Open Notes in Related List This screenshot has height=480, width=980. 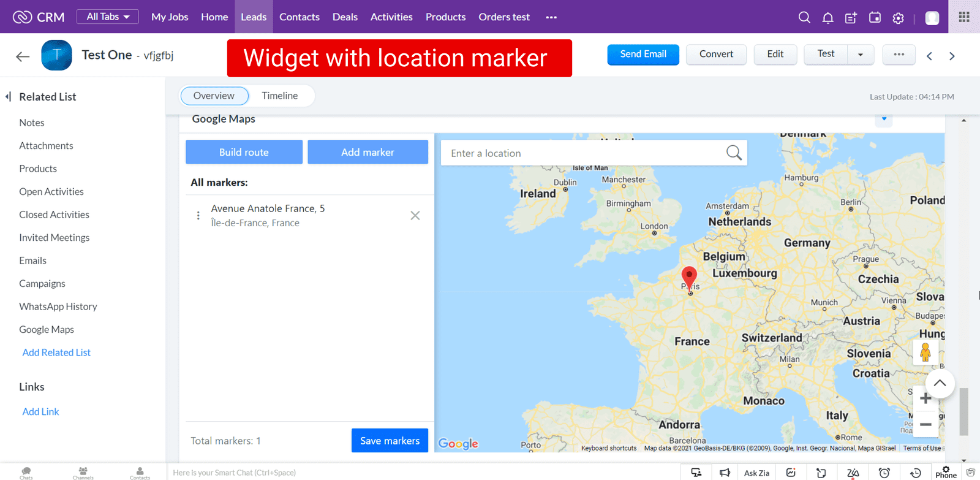[x=32, y=123]
